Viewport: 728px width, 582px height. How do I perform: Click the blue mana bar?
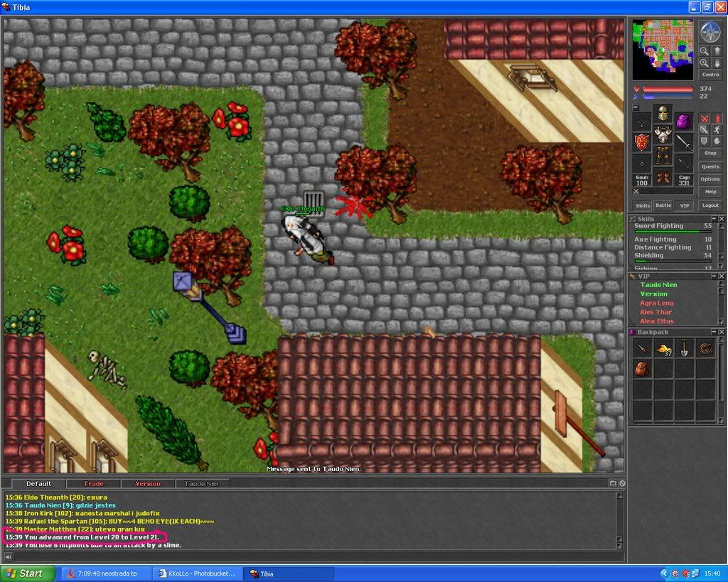[668, 97]
